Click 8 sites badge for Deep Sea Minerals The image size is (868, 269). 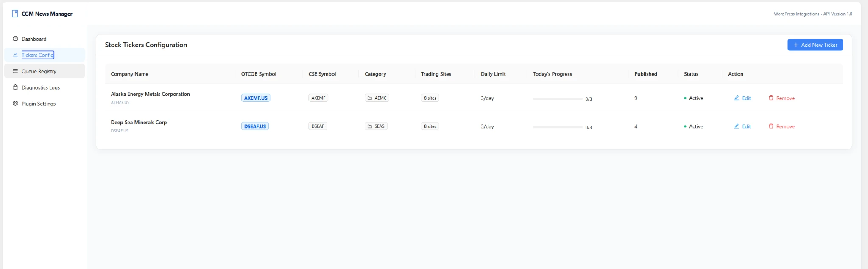coord(430,126)
